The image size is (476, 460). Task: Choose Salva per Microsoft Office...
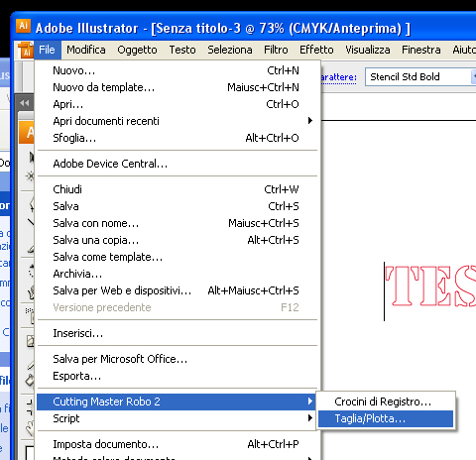pyautogui.click(x=178, y=359)
